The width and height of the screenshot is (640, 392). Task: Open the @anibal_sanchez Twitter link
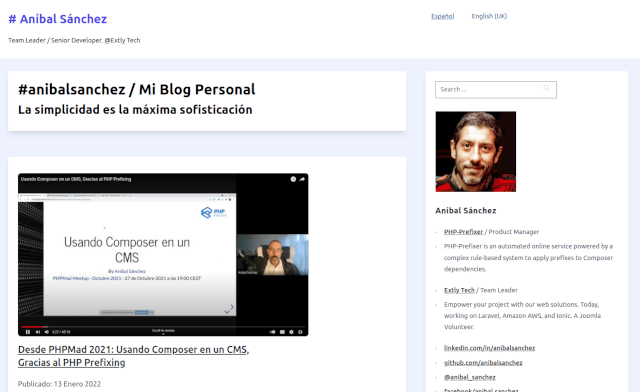tap(470, 377)
